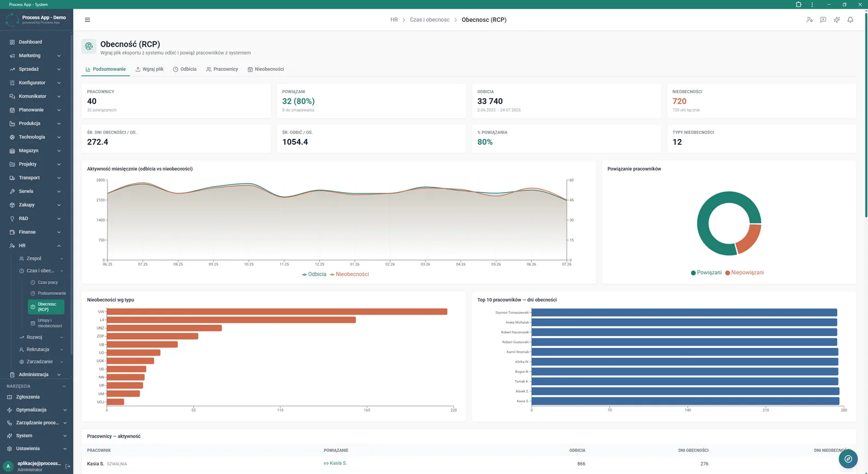Toggle Powiązani in donut chart legend
The width and height of the screenshot is (868, 474).
point(706,273)
